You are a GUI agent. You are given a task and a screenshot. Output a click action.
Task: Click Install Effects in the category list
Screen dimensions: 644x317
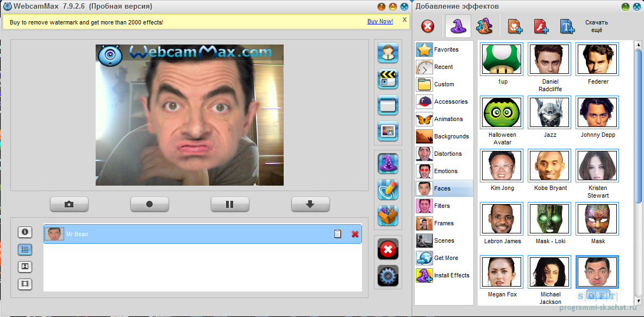445,275
